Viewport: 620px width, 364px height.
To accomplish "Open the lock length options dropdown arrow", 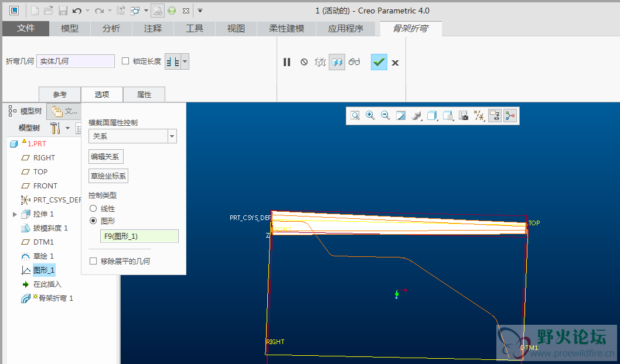I will (x=185, y=61).
